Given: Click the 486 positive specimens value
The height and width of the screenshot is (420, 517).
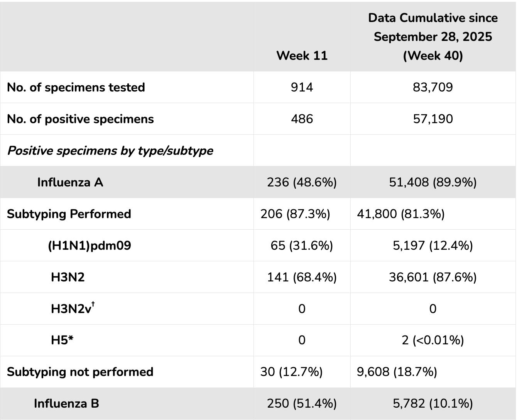Looking at the screenshot, I should pyautogui.click(x=302, y=119).
